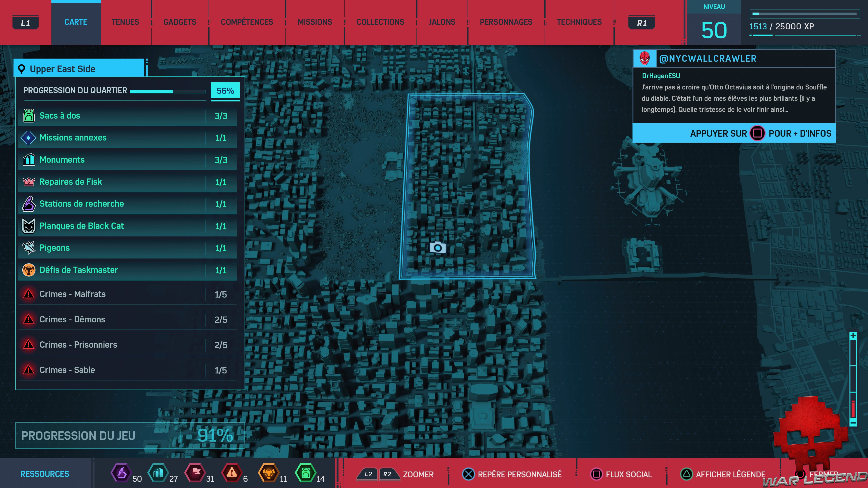
Task: Click the map zoom level slider
Action: coord(853,379)
